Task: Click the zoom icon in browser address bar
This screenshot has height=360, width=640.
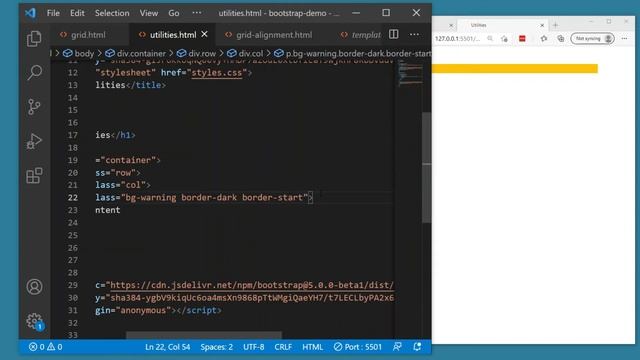Action: (x=490, y=38)
